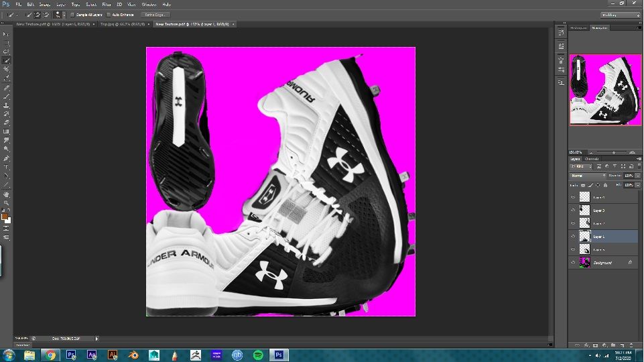
Task: Select the Line shape tool
Action: 6,185
